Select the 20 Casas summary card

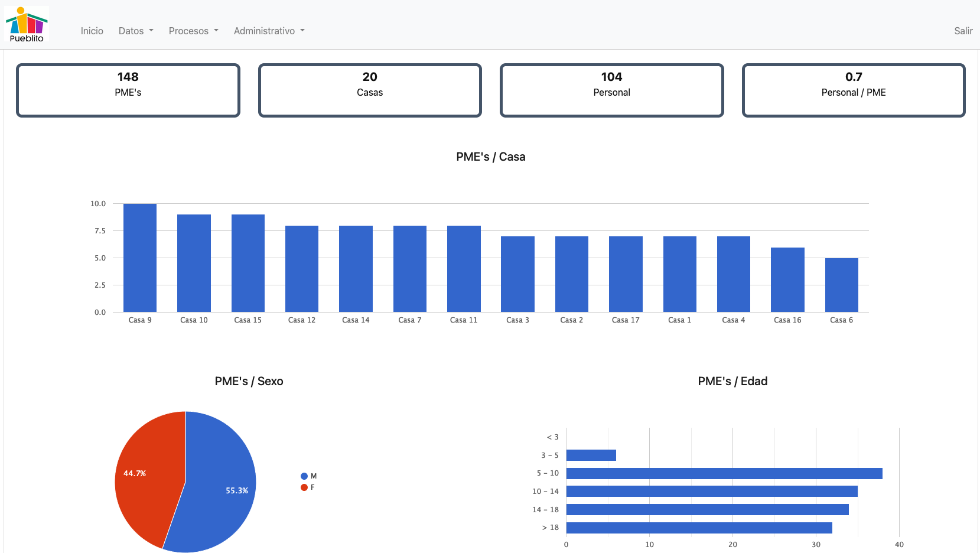pos(370,90)
